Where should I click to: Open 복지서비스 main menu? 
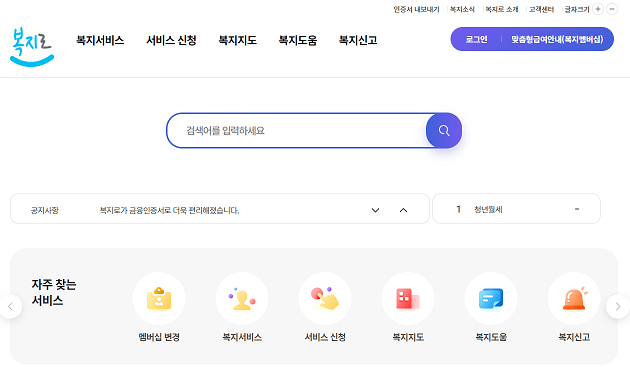100,40
